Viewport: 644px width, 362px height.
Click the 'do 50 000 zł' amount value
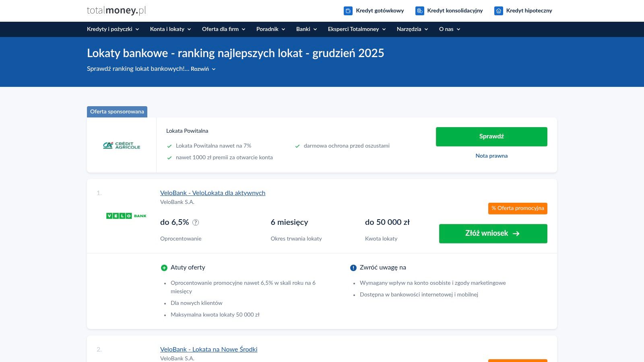pyautogui.click(x=387, y=222)
